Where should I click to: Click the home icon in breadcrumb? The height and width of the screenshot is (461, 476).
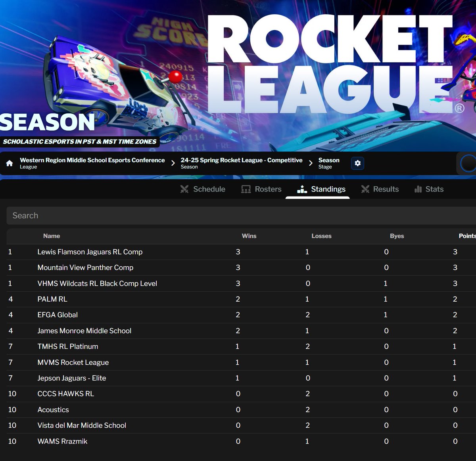10,163
